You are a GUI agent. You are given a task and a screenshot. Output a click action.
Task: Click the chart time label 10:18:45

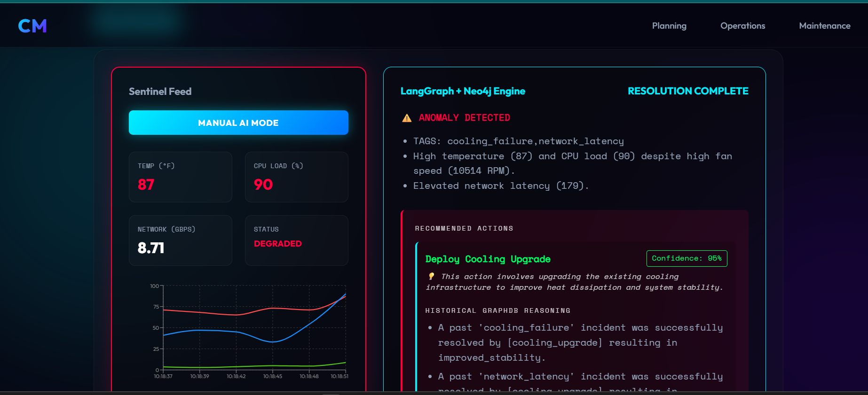(x=273, y=376)
